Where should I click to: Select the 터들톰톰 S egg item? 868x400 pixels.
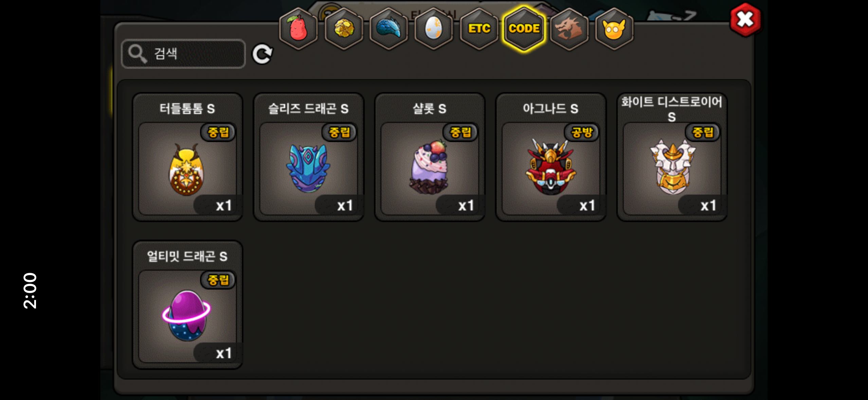tap(187, 157)
